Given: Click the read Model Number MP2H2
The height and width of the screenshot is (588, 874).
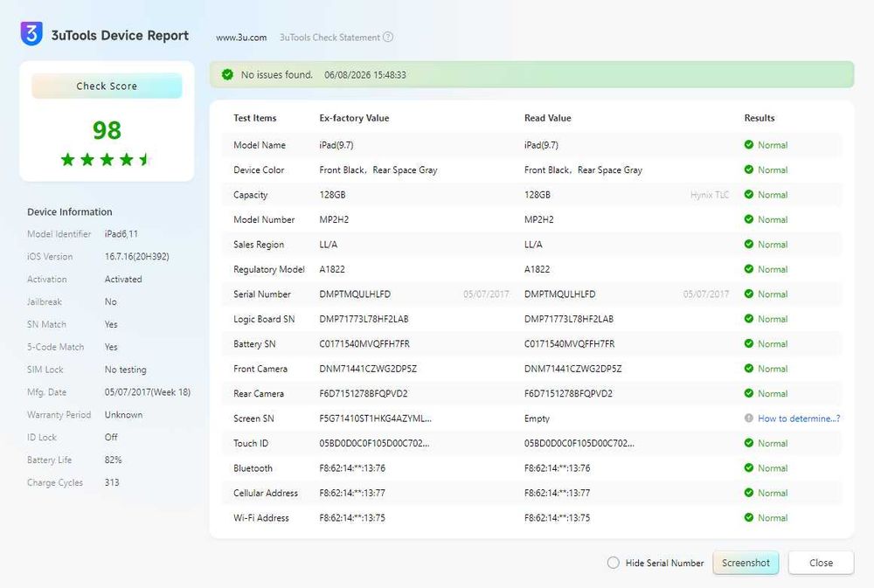Looking at the screenshot, I should pyautogui.click(x=538, y=219).
